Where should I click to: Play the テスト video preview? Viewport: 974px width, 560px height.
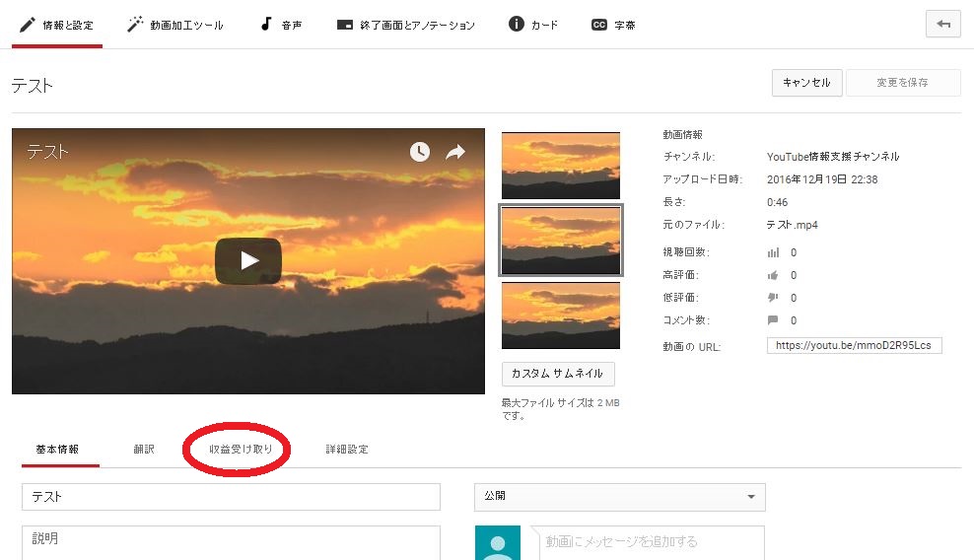tap(248, 261)
